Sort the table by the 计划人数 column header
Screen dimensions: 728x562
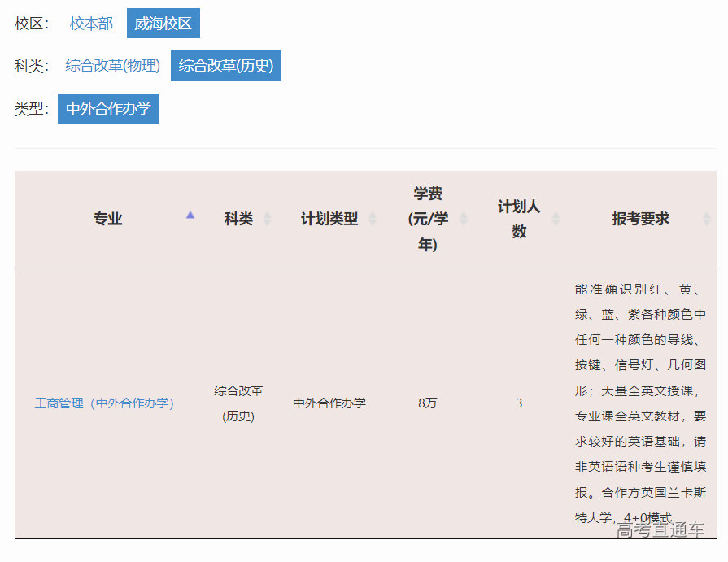(518, 218)
